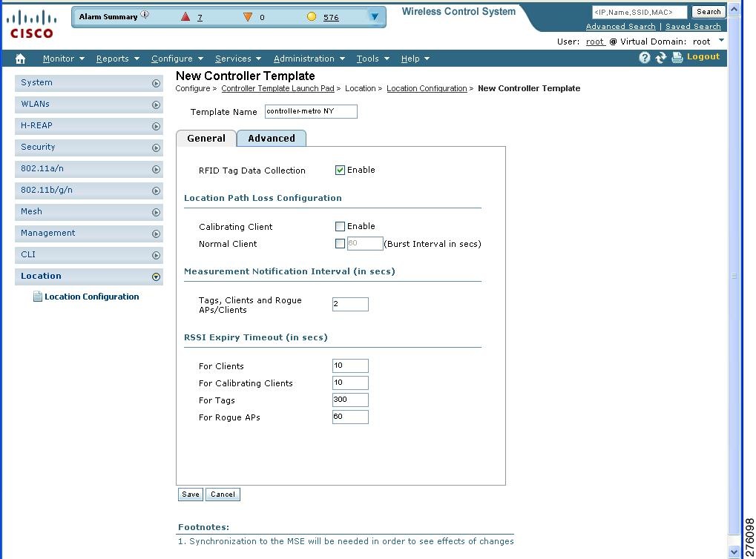This screenshot has height=559, width=756.
Task: Click the root user link
Action: coord(595,42)
